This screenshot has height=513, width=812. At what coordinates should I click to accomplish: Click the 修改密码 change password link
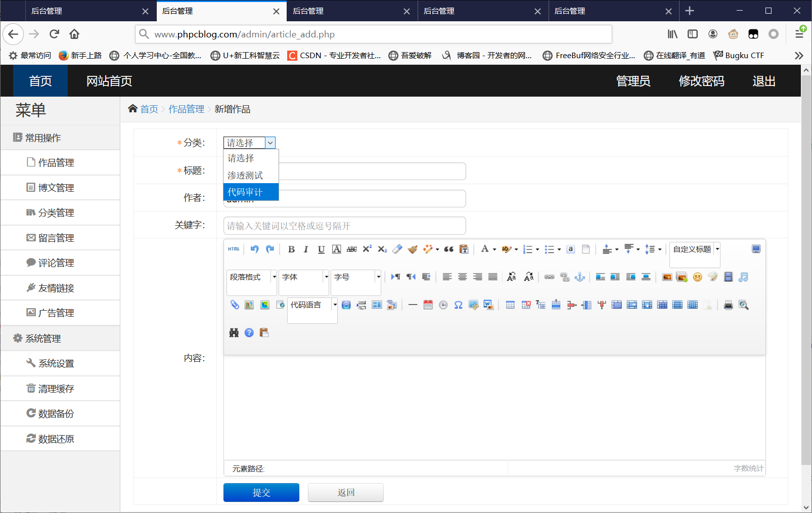[x=701, y=81]
